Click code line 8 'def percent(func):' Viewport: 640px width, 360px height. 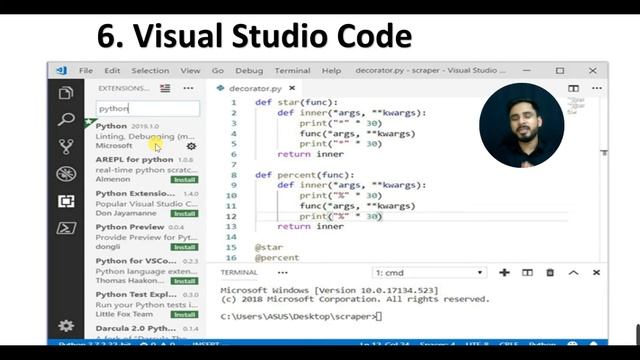point(304,175)
